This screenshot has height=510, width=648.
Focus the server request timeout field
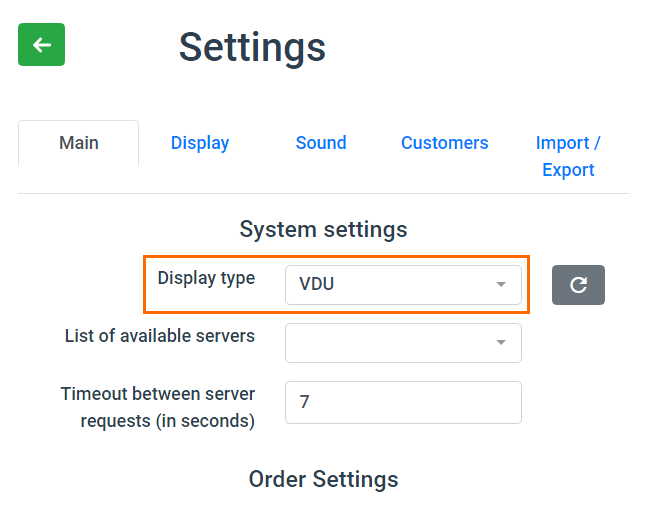[x=403, y=403]
